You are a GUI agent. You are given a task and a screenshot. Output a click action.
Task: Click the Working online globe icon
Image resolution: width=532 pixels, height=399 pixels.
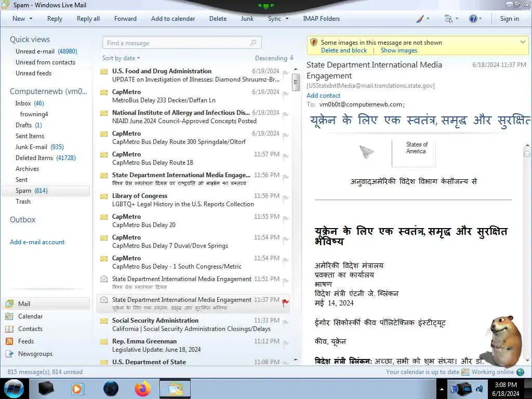tap(520, 372)
